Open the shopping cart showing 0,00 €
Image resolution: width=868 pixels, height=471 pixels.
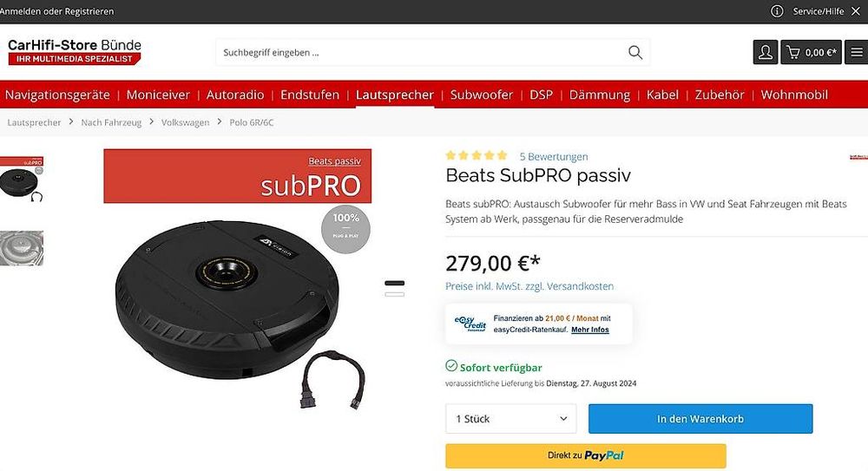click(x=811, y=52)
